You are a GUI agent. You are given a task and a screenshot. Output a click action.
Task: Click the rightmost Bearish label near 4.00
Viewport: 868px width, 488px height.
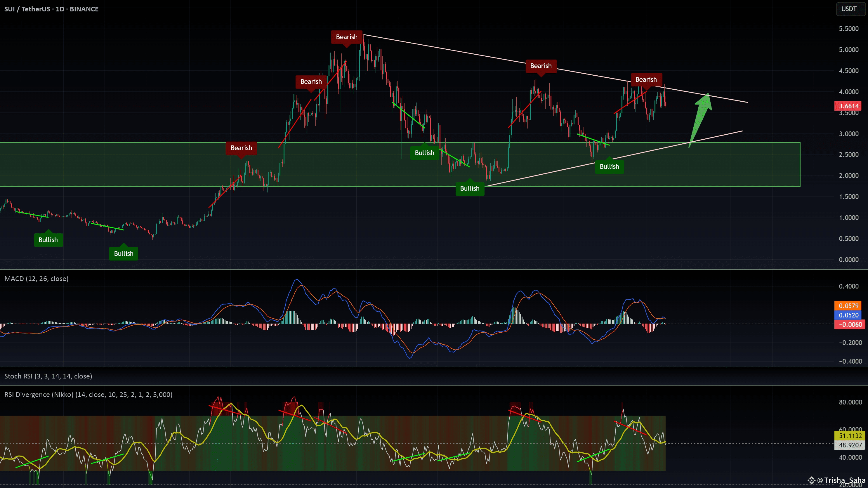click(x=646, y=79)
